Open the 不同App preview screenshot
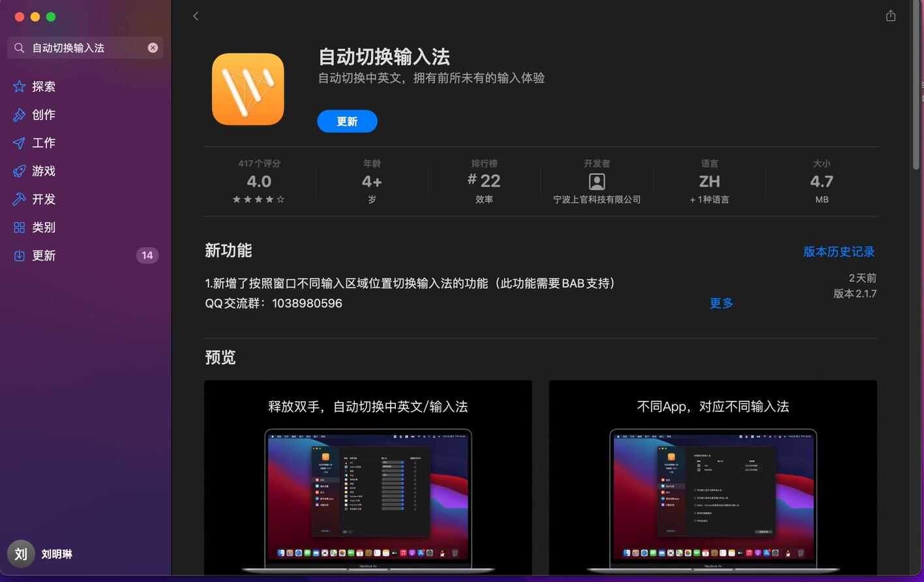Viewport: 924px width, 582px height. [713, 478]
